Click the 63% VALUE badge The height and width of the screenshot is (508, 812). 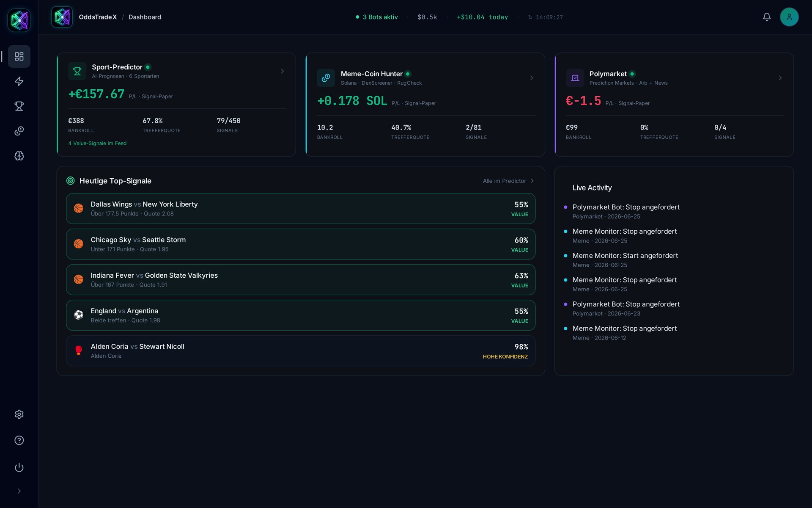520,280
